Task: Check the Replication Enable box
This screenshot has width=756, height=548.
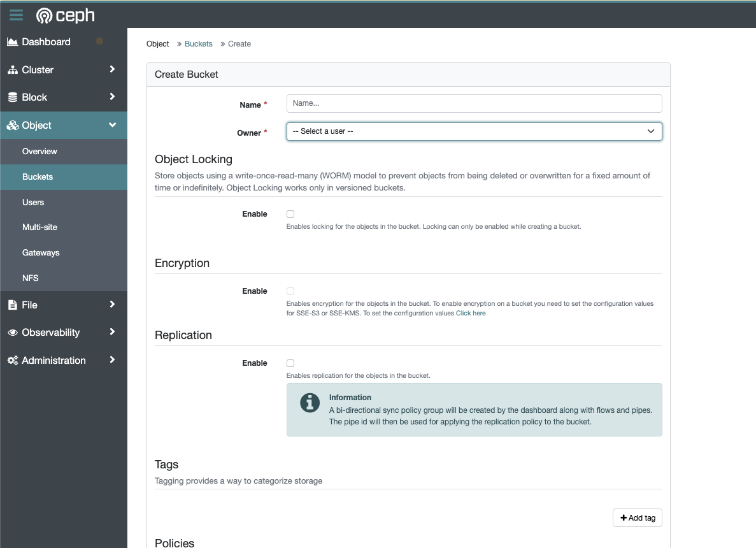Action: pos(290,363)
